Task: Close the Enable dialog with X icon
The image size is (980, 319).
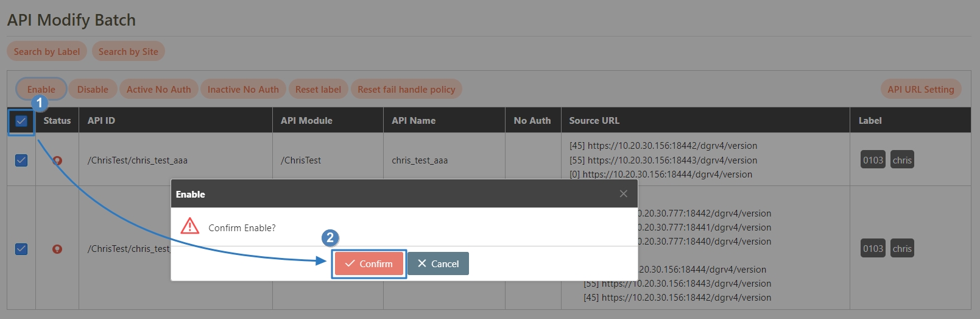Action: point(623,194)
